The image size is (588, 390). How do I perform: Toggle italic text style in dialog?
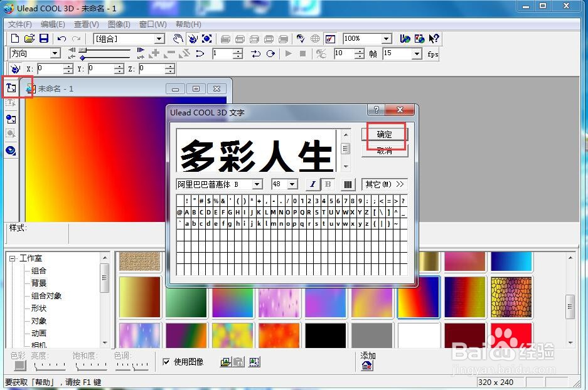point(313,184)
